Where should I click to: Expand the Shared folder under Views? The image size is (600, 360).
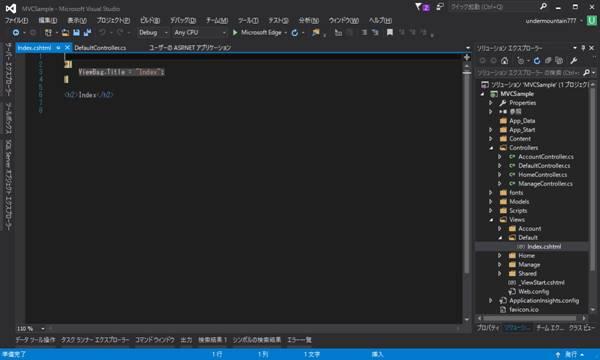(x=500, y=274)
